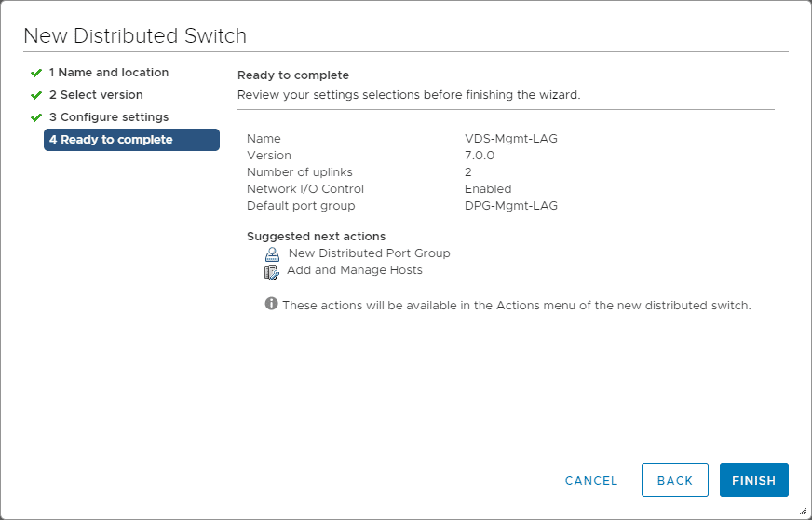Click the default port group DPG-Mgmt-LAG value

511,206
